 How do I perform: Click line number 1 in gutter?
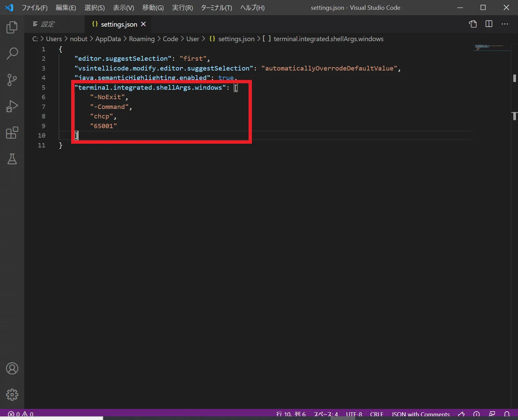pos(44,49)
